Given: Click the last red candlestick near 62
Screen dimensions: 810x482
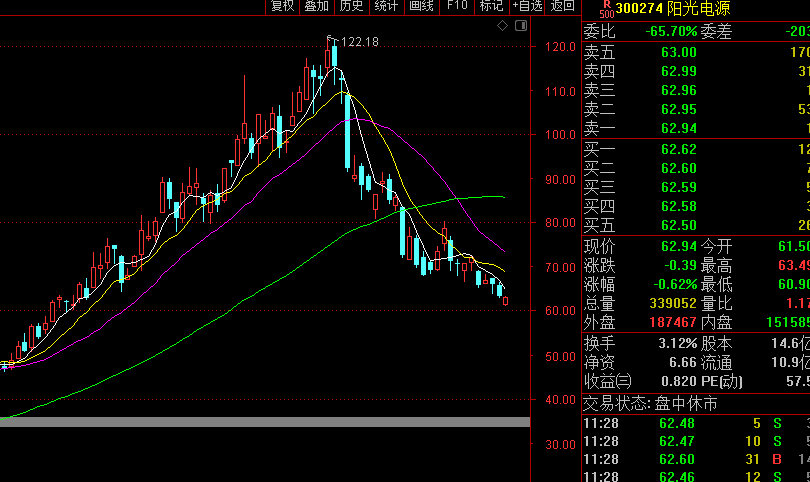Looking at the screenshot, I should pyautogui.click(x=505, y=301).
